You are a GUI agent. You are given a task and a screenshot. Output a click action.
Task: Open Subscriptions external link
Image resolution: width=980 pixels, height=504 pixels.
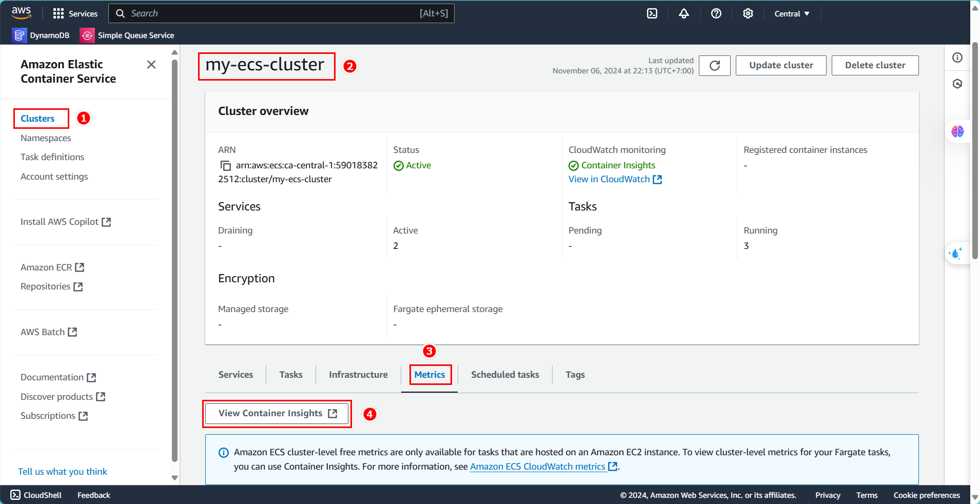54,416
